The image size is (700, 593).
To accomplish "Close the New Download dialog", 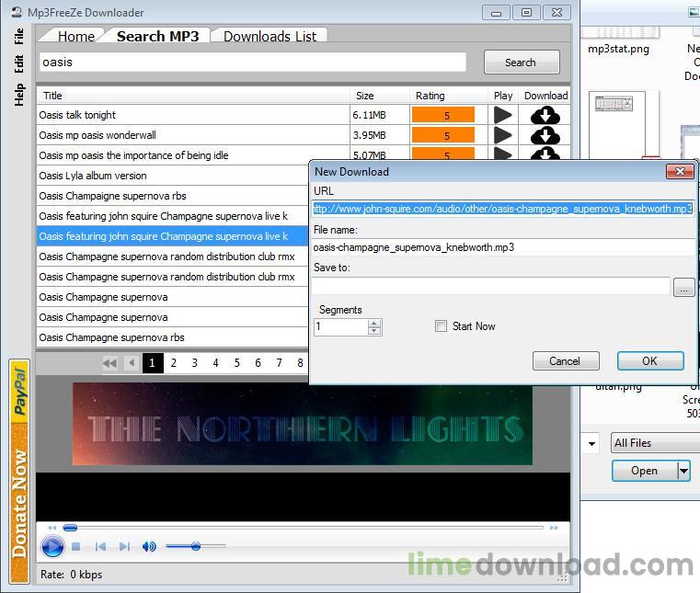I will (680, 171).
